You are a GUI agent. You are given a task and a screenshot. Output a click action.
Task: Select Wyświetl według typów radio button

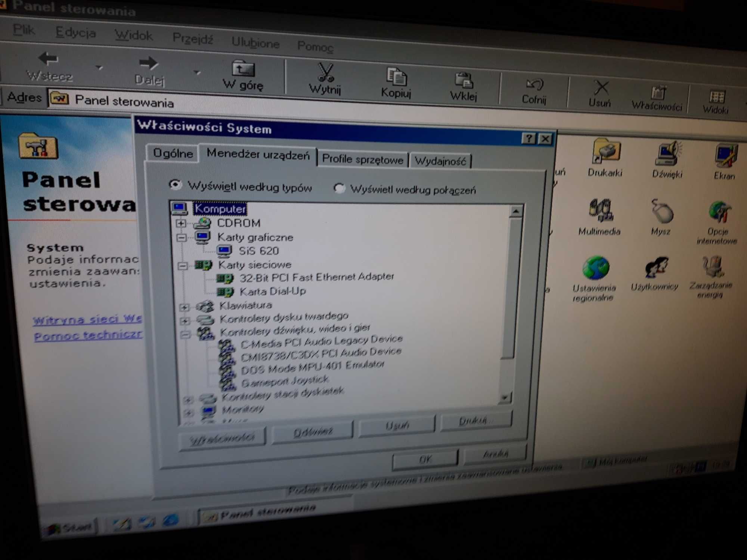[x=175, y=184]
